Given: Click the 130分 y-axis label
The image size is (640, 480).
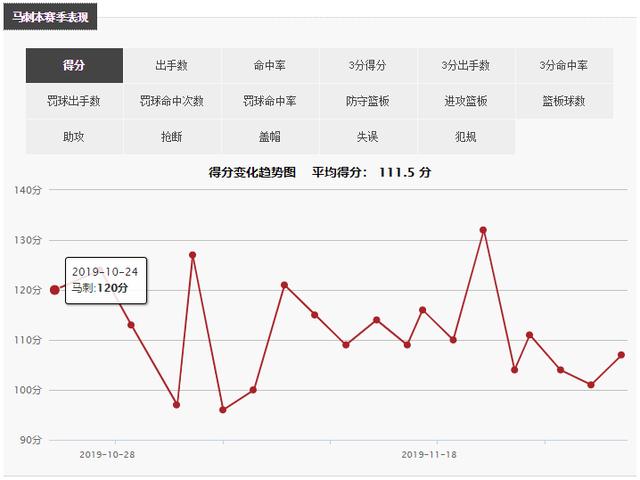Looking at the screenshot, I should point(28,240).
